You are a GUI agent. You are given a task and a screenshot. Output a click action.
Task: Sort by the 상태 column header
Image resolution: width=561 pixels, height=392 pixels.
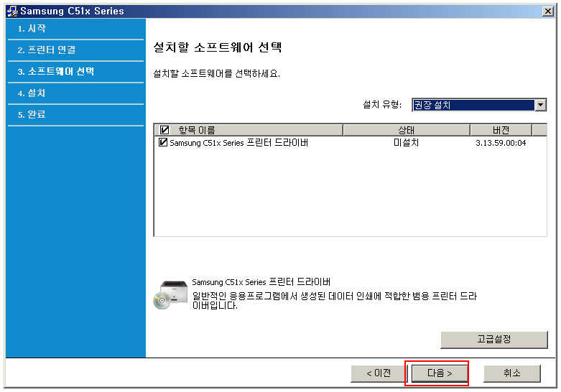pos(407,130)
